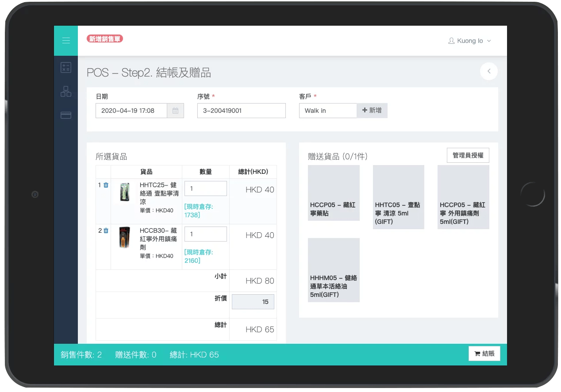561x392 pixels.
Task: Delete item row 2 with trash icon
Action: coord(106,231)
